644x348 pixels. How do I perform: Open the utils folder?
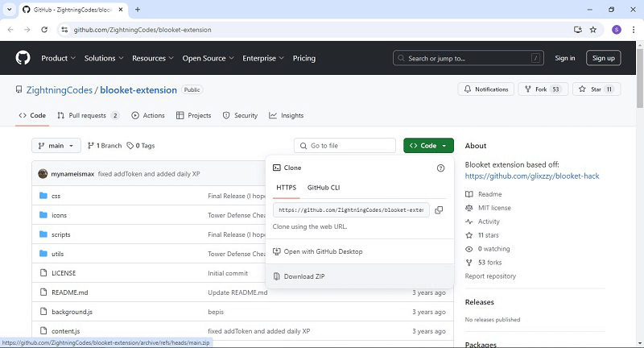57,254
